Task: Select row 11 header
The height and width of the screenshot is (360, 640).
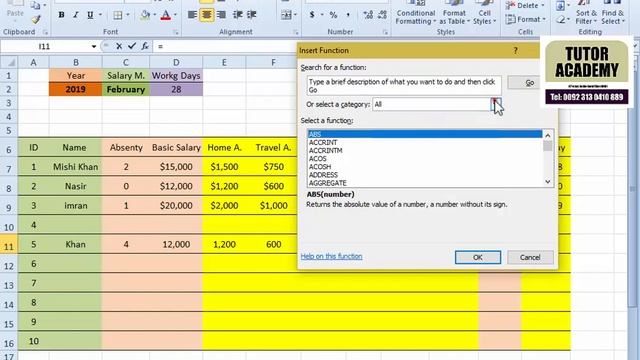Action: coord(9,245)
